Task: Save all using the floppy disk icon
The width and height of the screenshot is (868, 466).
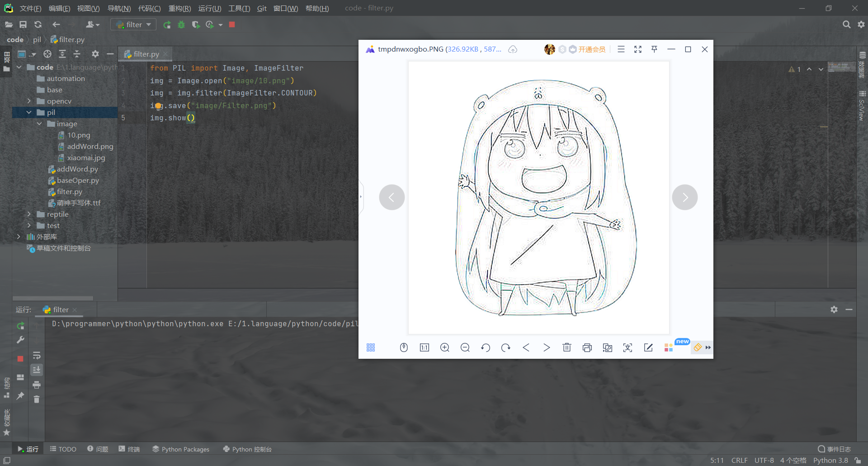Action: (x=23, y=24)
